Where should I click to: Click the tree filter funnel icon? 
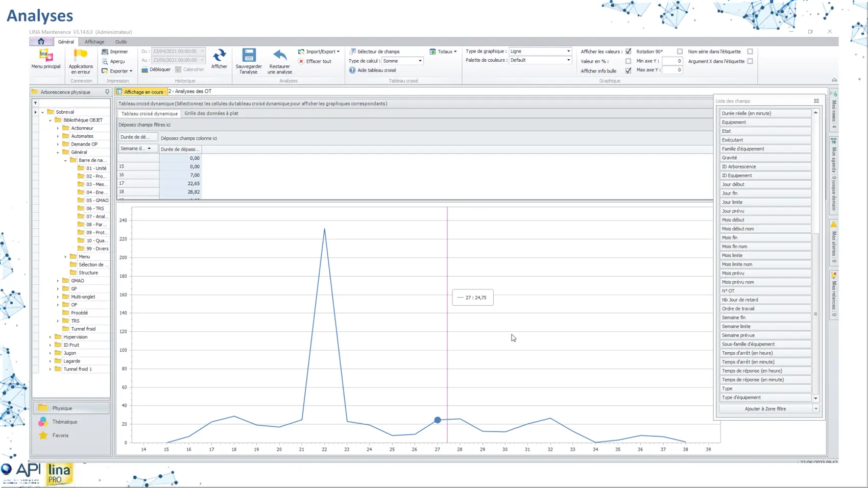[x=35, y=103]
